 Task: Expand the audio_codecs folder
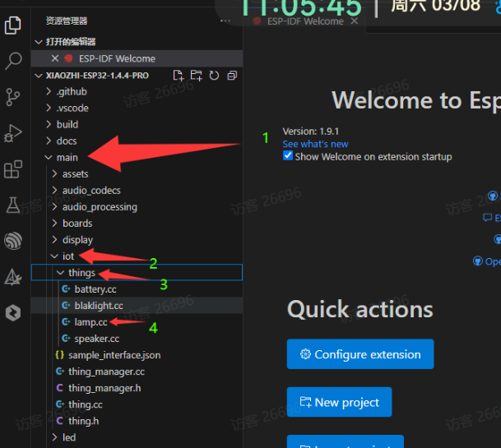(x=54, y=190)
